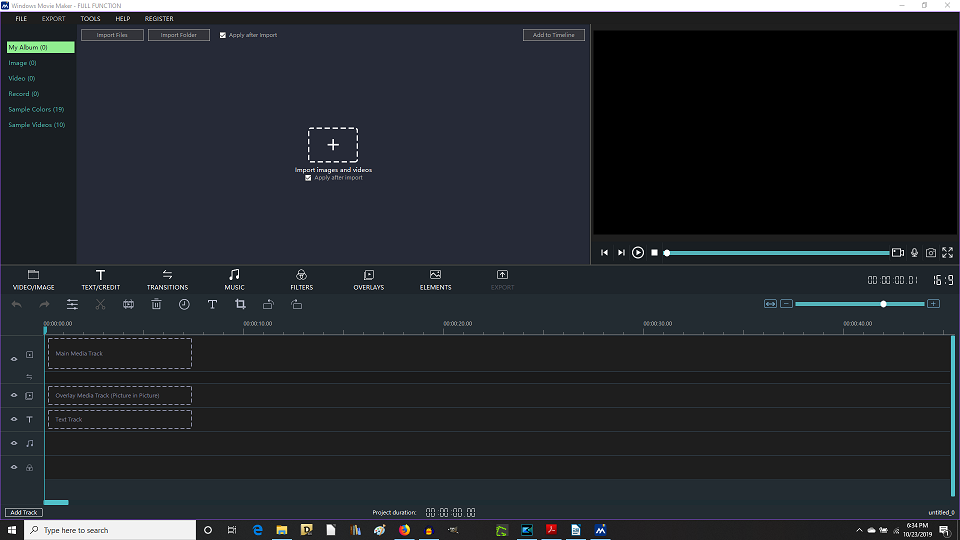Image resolution: width=960 pixels, height=540 pixels.
Task: Open the TRANSITIONS tab
Action: click(167, 280)
